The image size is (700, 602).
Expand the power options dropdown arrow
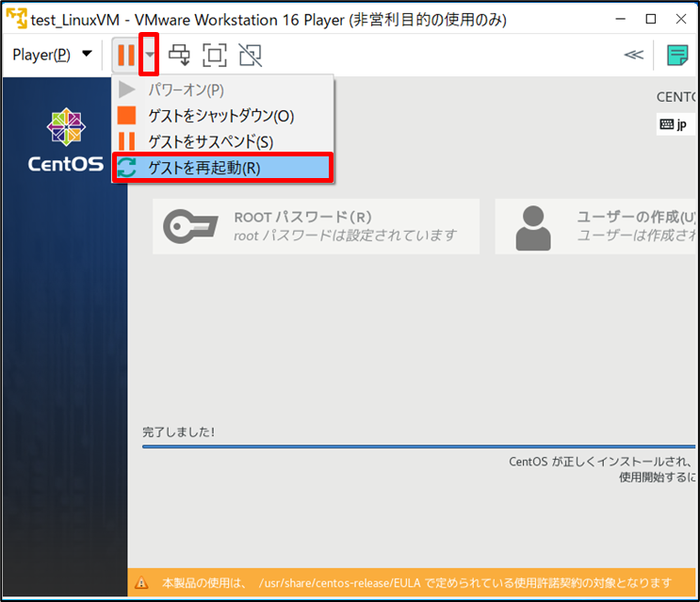[150, 55]
